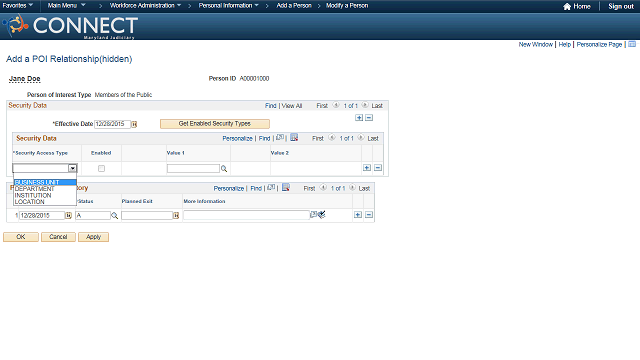Open Personal Information breadcrumb menu
The image size is (640, 360).
pos(229,6)
